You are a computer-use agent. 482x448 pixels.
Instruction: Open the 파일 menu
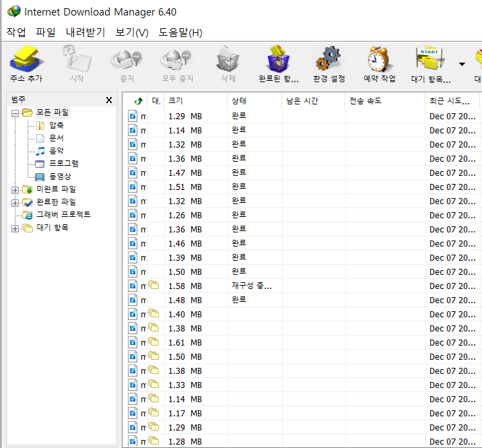click(46, 32)
